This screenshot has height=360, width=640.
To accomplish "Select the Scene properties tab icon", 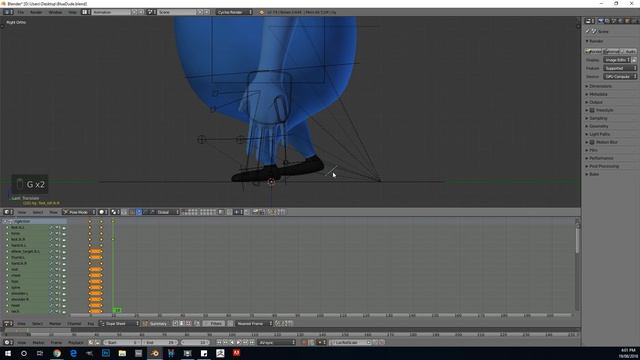I will coord(614,21).
